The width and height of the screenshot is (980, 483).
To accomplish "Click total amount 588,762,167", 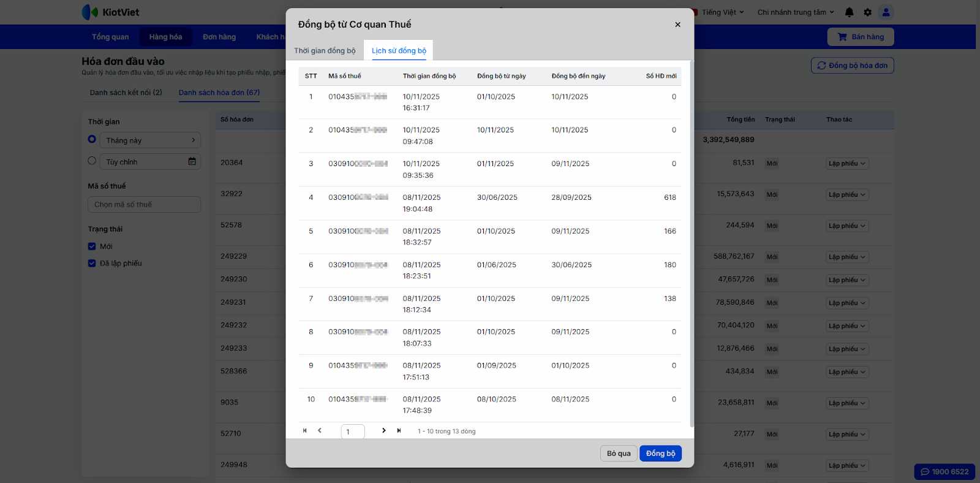I will click(x=734, y=256).
